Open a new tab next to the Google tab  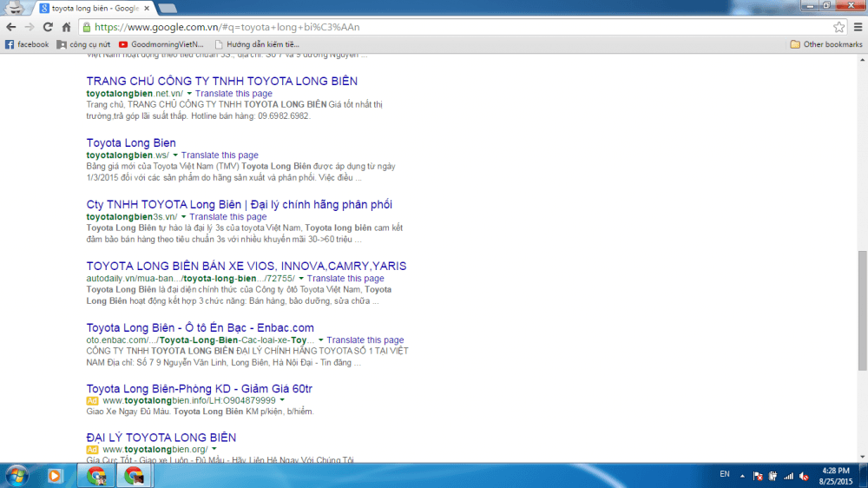(168, 9)
